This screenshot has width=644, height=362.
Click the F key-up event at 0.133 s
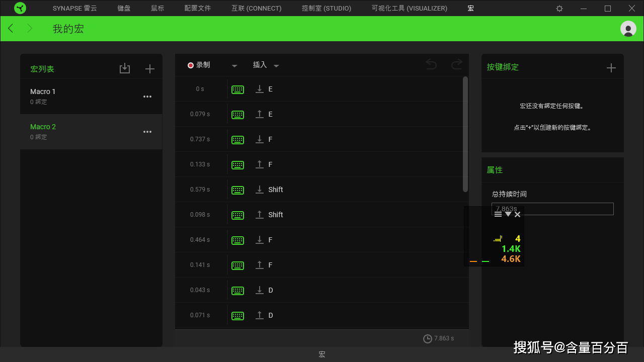[322, 164]
